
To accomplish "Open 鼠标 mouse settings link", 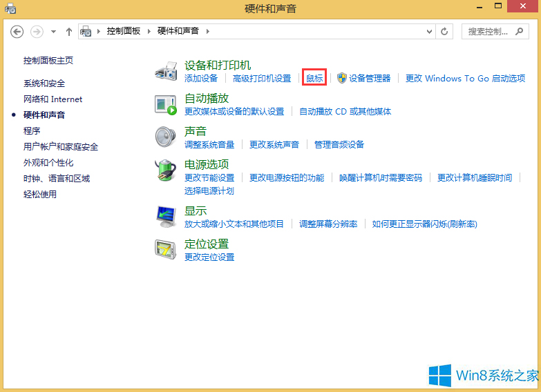I will [314, 79].
